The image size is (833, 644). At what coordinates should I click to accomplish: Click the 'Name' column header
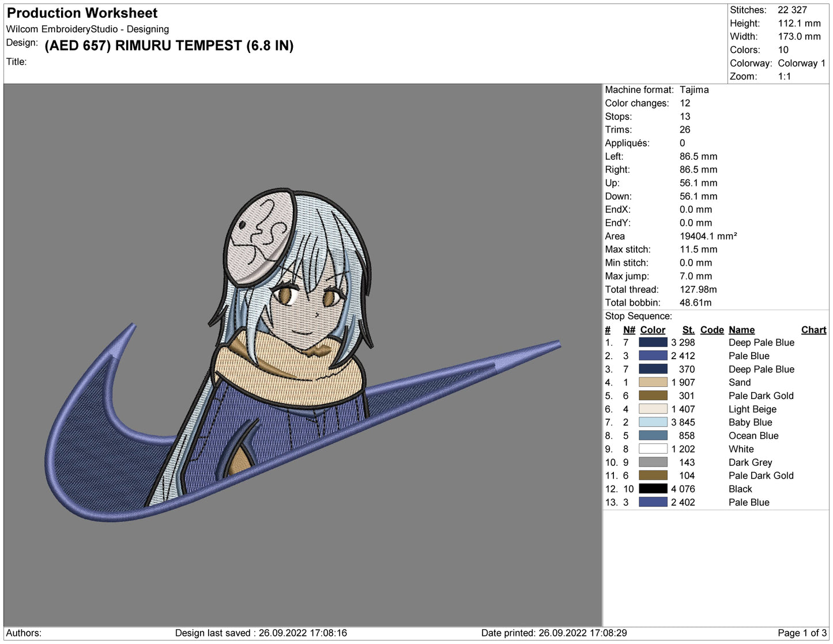[741, 330]
